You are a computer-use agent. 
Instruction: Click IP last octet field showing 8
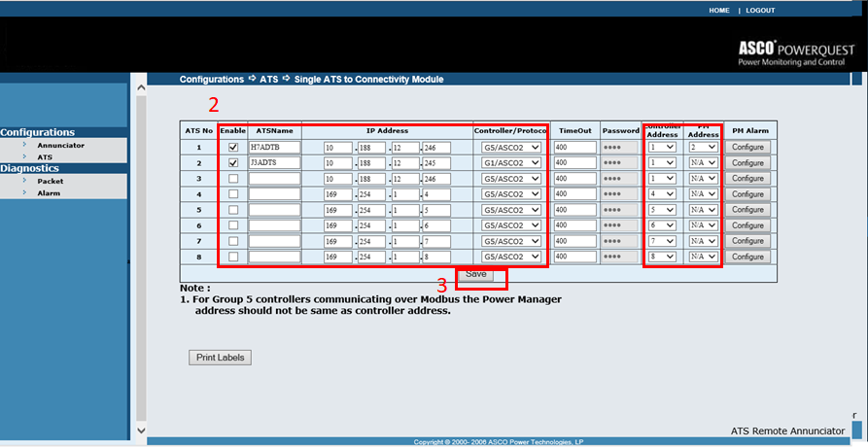point(436,257)
